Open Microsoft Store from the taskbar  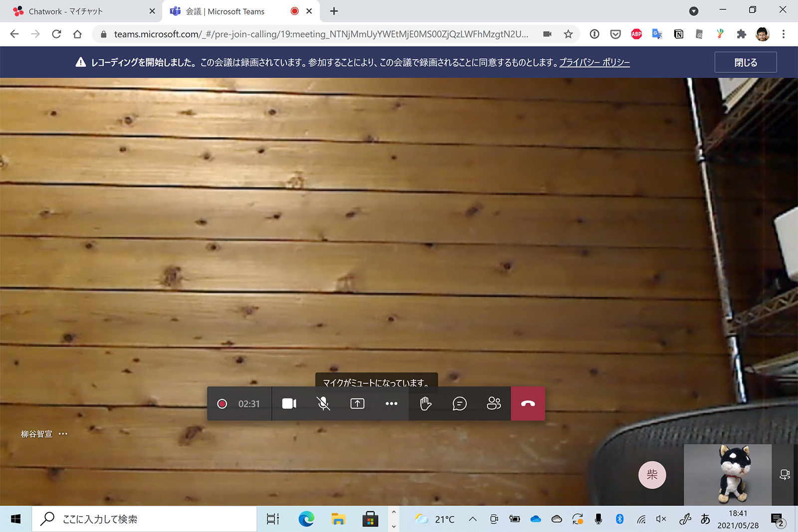pos(370,519)
